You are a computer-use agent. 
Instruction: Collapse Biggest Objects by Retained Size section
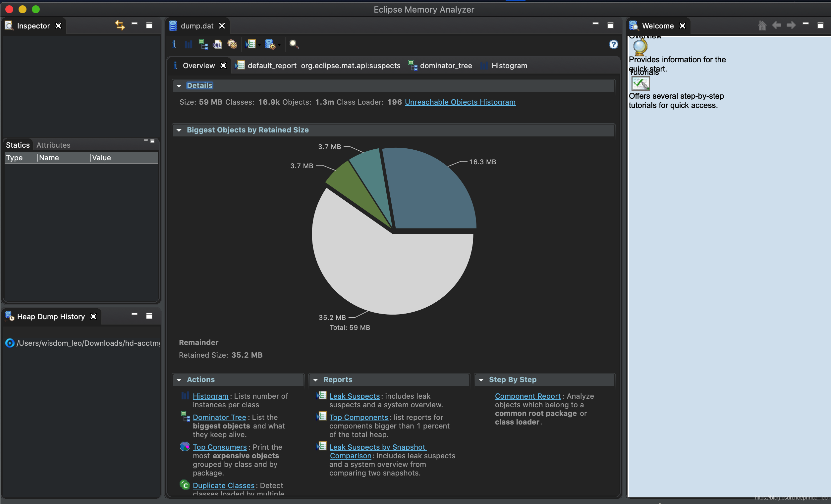[179, 130]
